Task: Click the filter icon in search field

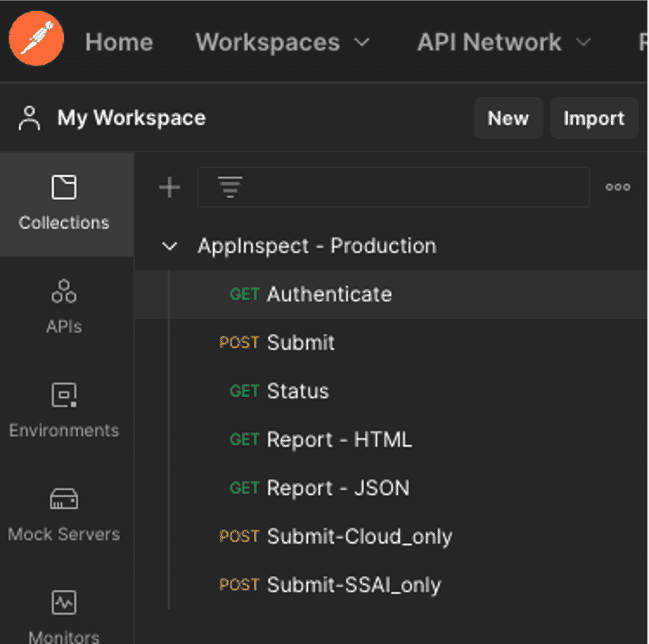Action: pyautogui.click(x=230, y=187)
